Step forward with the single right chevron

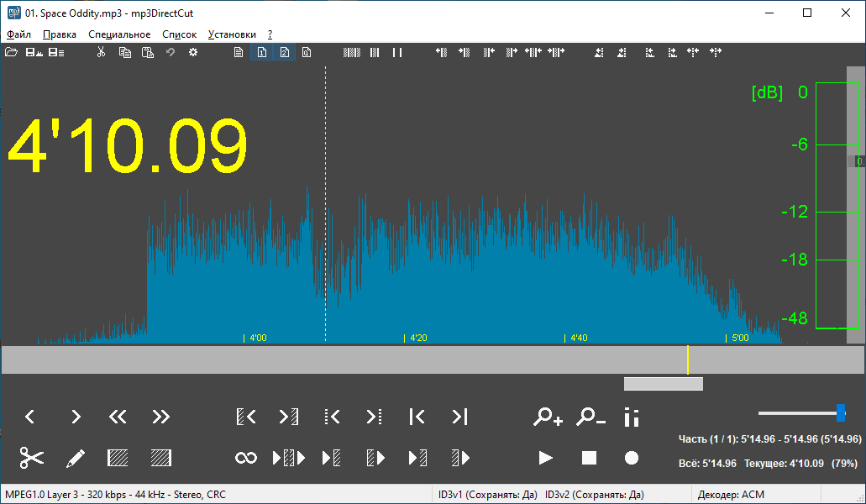click(76, 417)
